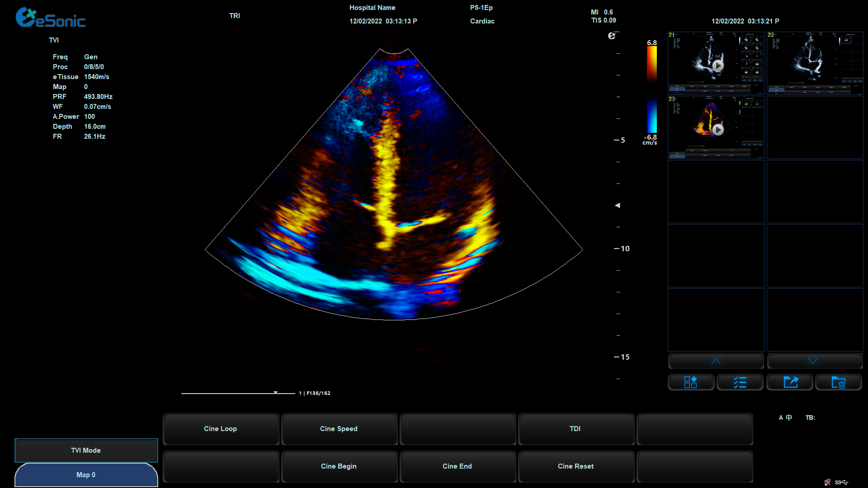This screenshot has width=868, height=488.
Task: Toggle the TDI button
Action: click(x=576, y=428)
